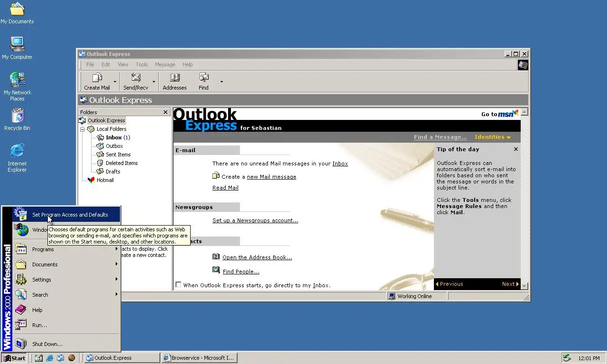Open the Tools menu
The image size is (607, 364).
tap(142, 64)
